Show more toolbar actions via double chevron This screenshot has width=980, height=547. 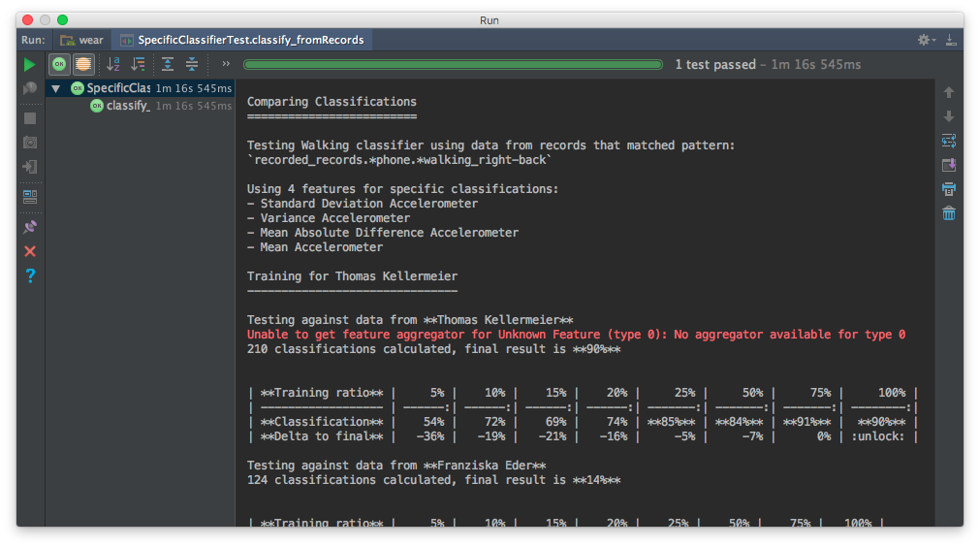point(226,65)
